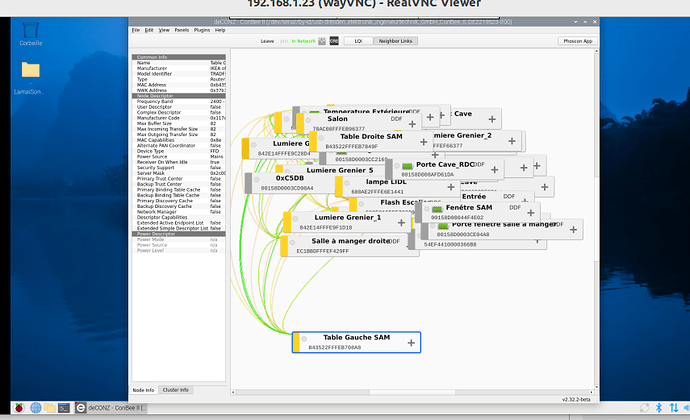Open the file manager from the taskbar

[50, 408]
